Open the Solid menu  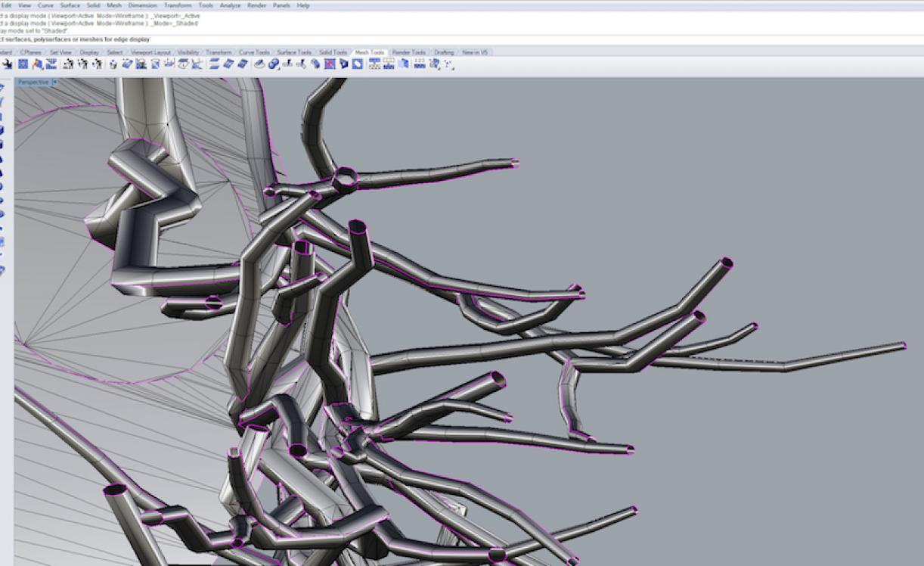tap(94, 5)
